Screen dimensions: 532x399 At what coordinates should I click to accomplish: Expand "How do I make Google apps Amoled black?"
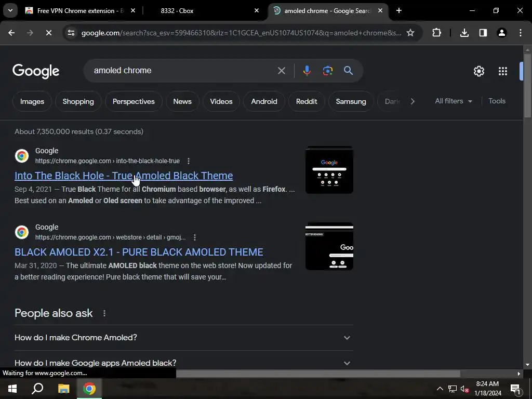click(184, 363)
